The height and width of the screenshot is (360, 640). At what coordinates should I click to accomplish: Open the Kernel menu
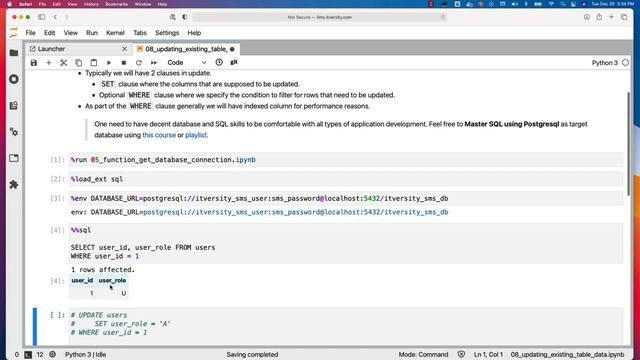115,33
